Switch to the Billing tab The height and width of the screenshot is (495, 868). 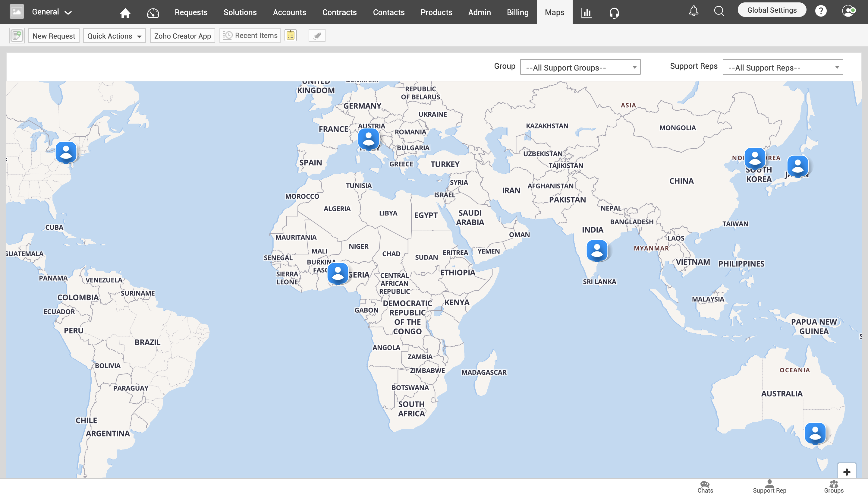[517, 12]
